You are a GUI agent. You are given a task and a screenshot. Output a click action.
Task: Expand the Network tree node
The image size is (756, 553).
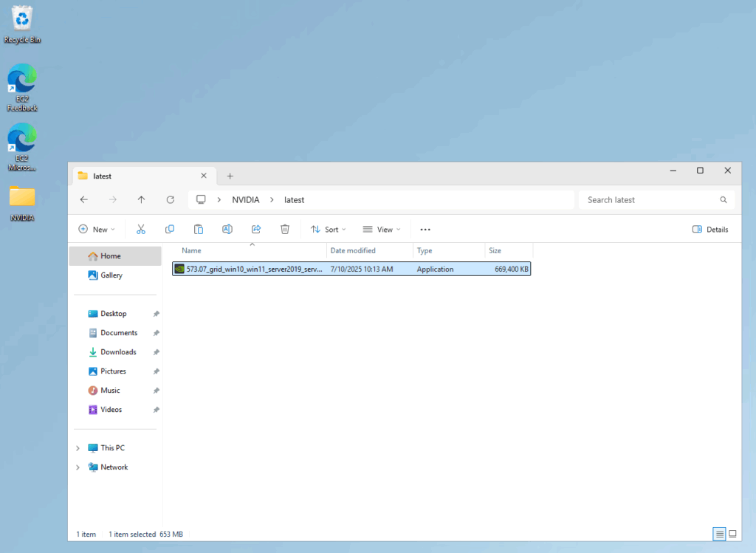(78, 467)
